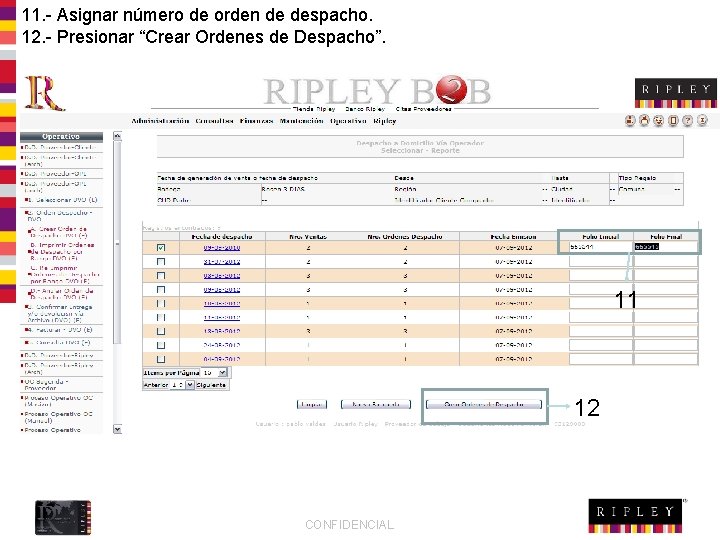Check the box for row 04-09-2012
This screenshot has width=720, height=540.
161,359
